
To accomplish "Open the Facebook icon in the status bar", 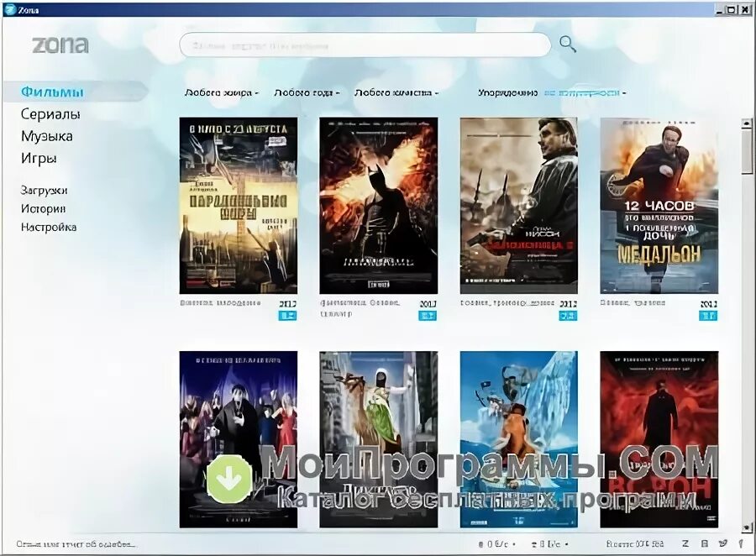I will [x=741, y=543].
